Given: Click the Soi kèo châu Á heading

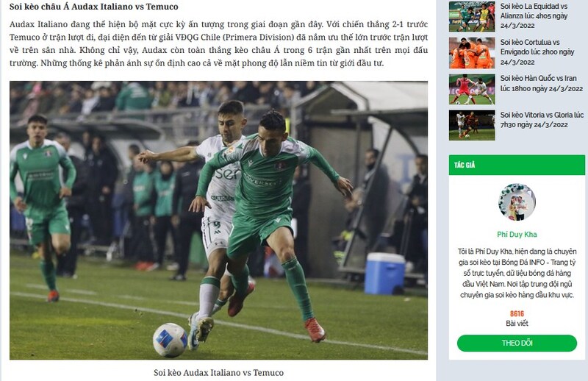Looking at the screenshot, I should coord(94,7).
